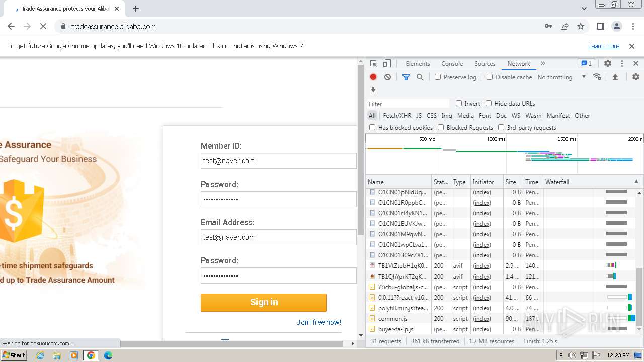Screen dimensions: 644x362
Task: Open Chrome profile avatar
Action: pyautogui.click(x=617, y=27)
